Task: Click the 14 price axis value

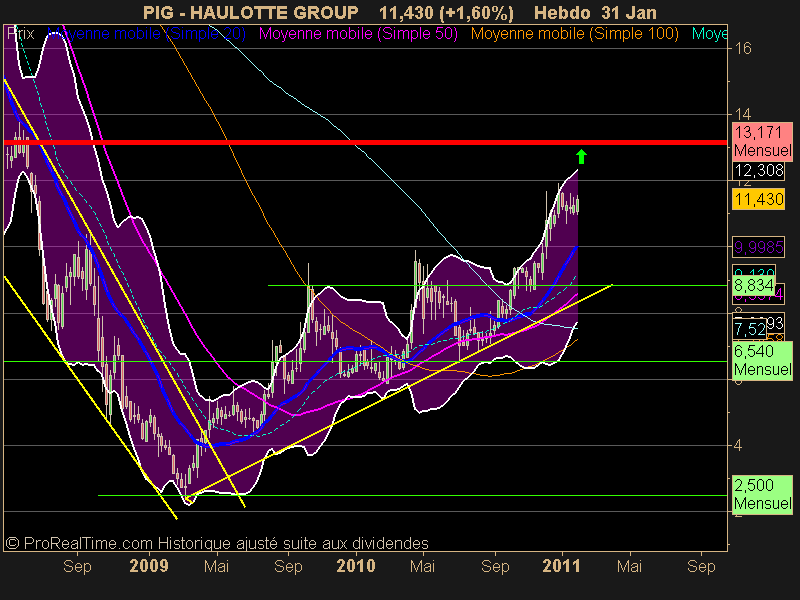Action: (x=742, y=114)
